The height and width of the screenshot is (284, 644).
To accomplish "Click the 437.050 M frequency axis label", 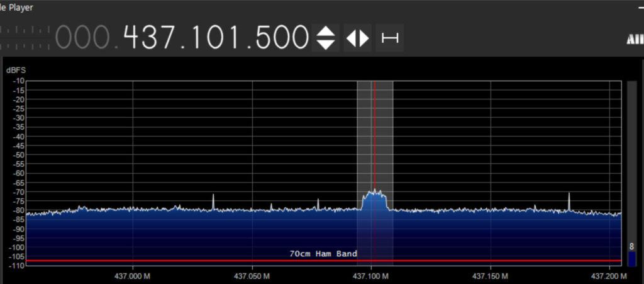I will click(252, 276).
